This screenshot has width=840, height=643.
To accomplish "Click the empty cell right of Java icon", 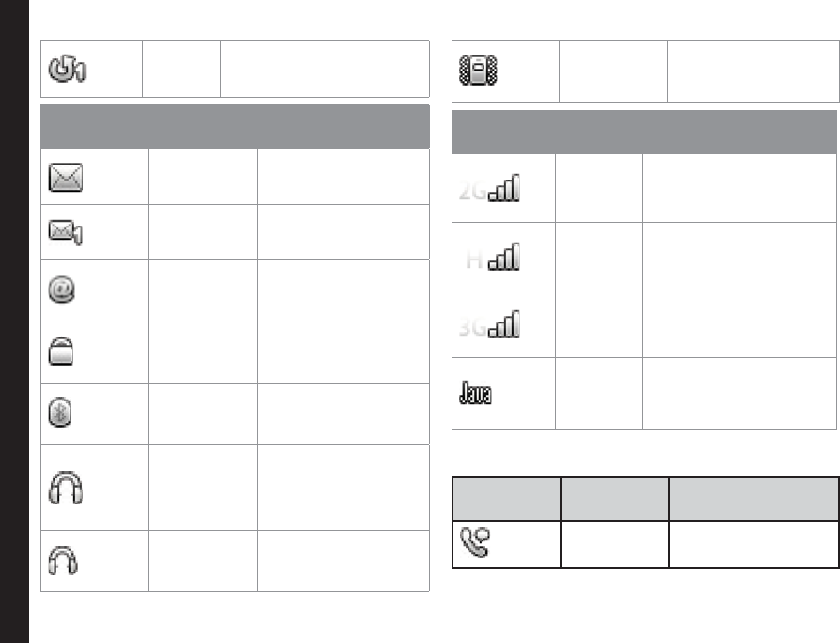I will pos(598,394).
